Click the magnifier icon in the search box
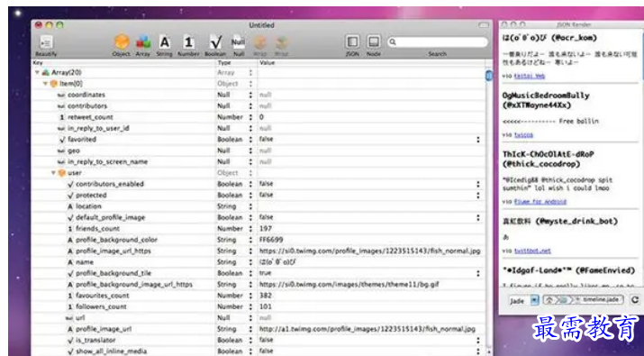The height and width of the screenshot is (356, 644). pos(393,42)
